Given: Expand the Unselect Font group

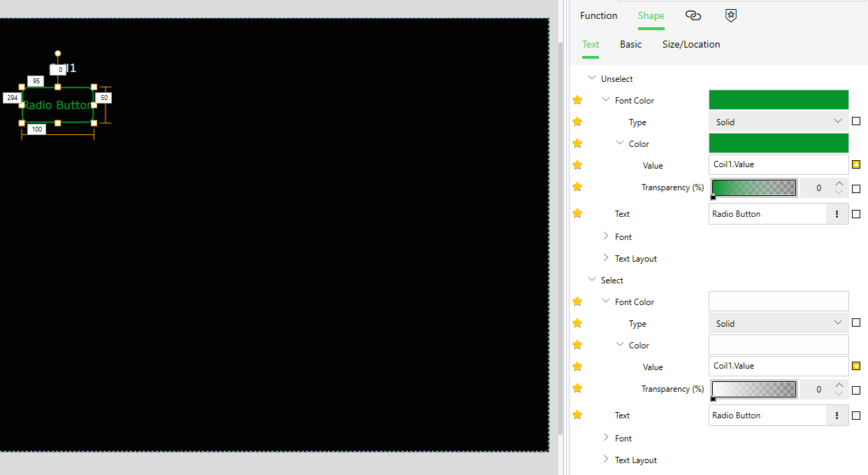Looking at the screenshot, I should (x=606, y=236).
